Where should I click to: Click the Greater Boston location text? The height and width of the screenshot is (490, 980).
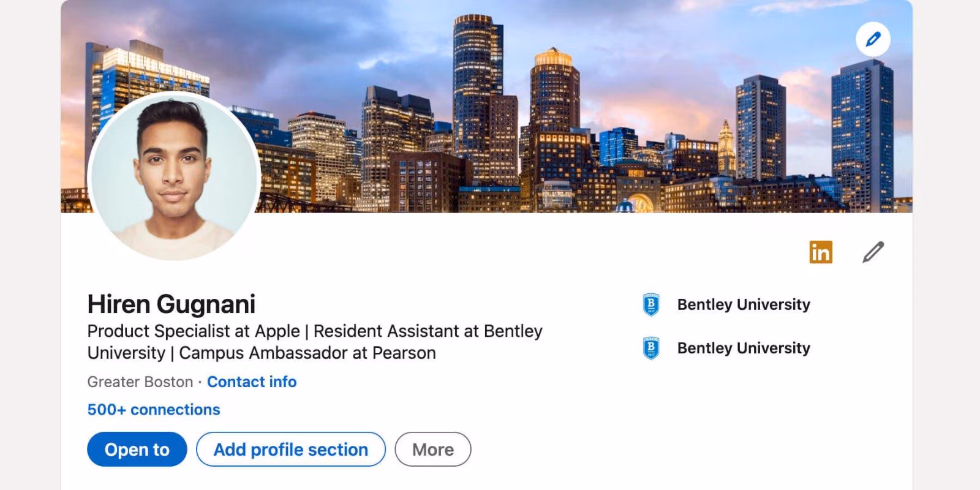[x=140, y=382]
